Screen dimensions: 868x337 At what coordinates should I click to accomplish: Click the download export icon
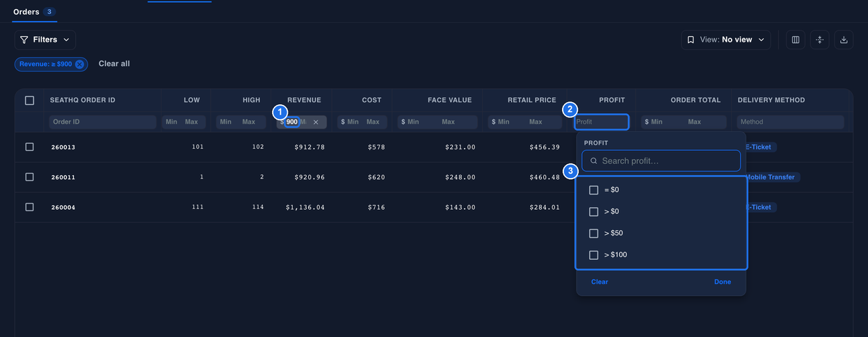click(x=844, y=40)
